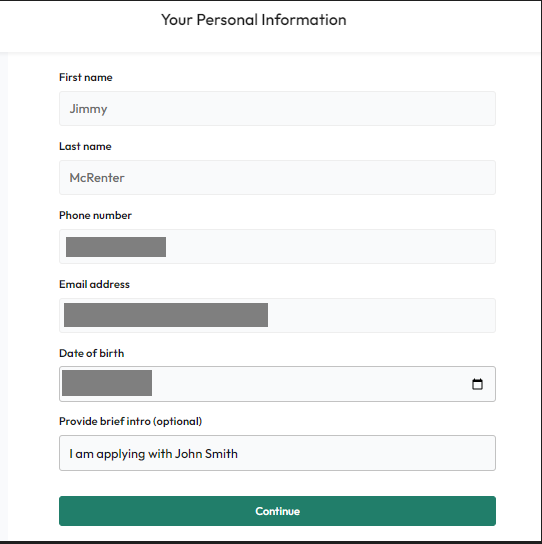Image resolution: width=542 pixels, height=544 pixels.
Task: Click the 'First name' label
Action: (x=86, y=77)
